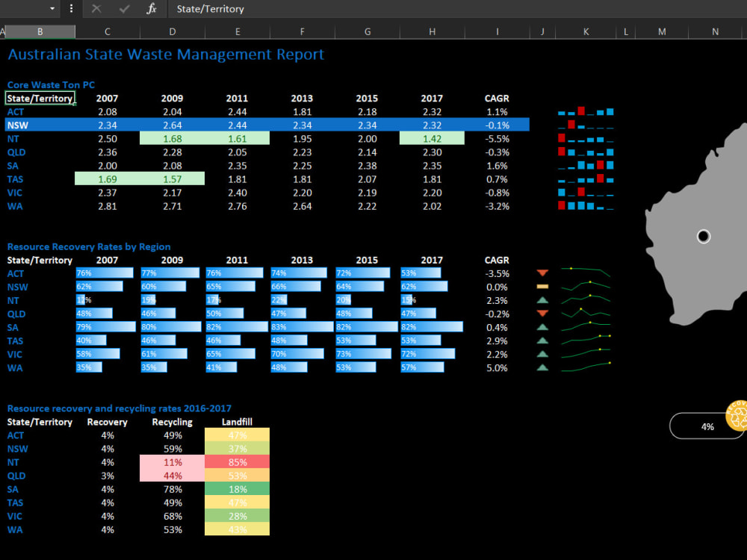The width and height of the screenshot is (747, 560).
Task: Click the VIC recovery up-arrow trend icon
Action: (x=542, y=354)
